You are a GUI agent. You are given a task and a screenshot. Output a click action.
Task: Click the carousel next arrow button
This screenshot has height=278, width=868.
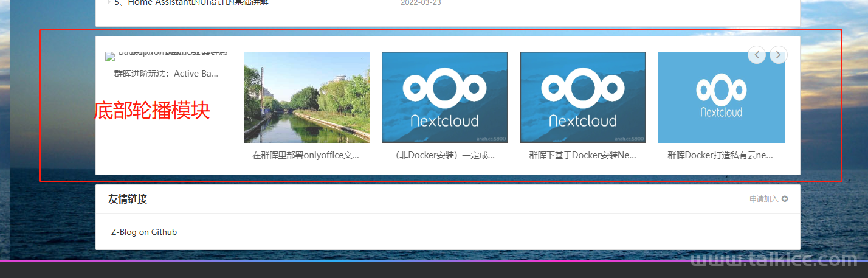[779, 55]
